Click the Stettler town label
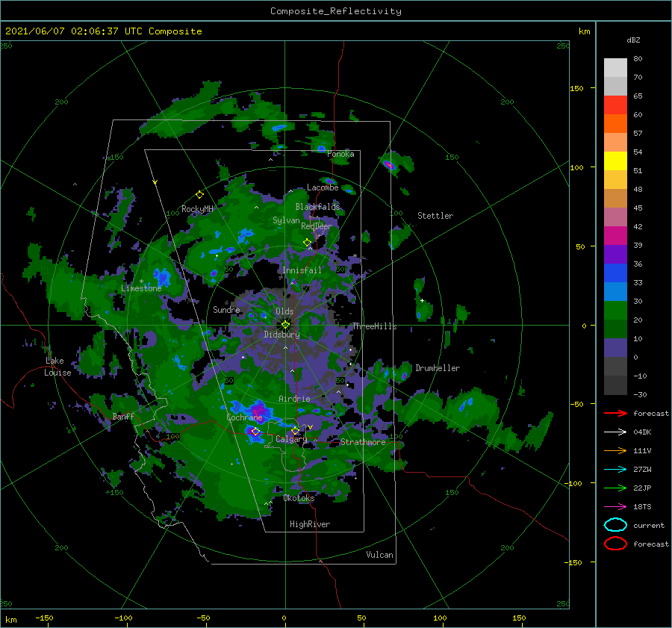 click(x=435, y=216)
